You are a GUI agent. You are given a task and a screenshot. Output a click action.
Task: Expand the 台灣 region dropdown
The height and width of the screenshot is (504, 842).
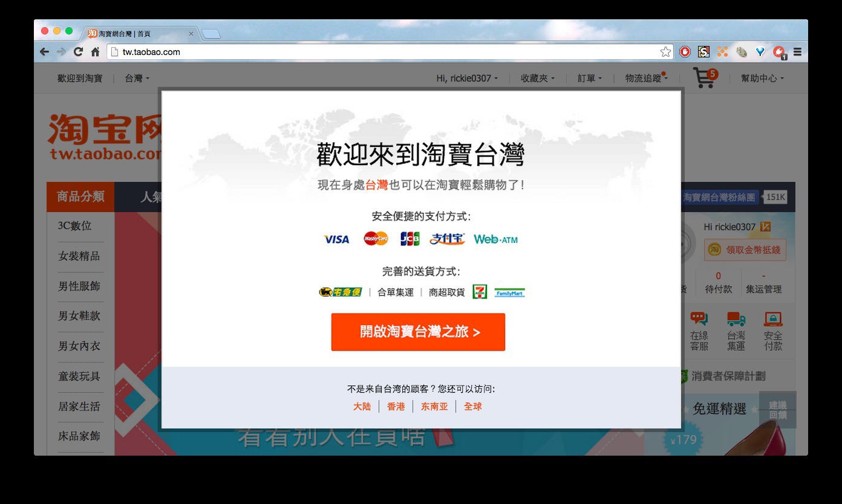pos(137,79)
